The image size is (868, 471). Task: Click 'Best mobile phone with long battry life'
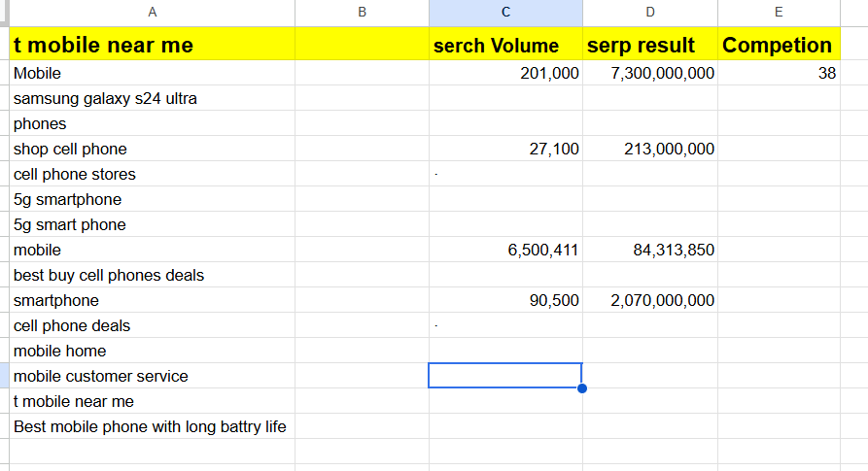pos(150,426)
